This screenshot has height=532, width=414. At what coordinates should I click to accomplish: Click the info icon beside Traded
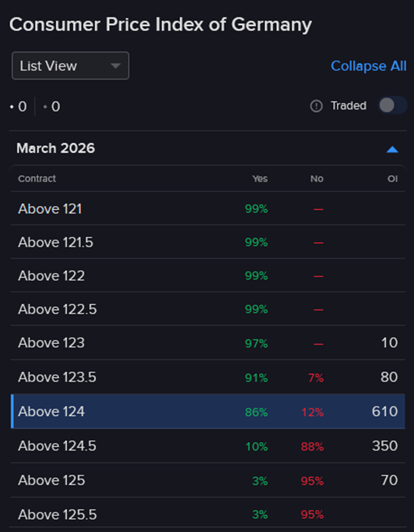click(x=316, y=106)
